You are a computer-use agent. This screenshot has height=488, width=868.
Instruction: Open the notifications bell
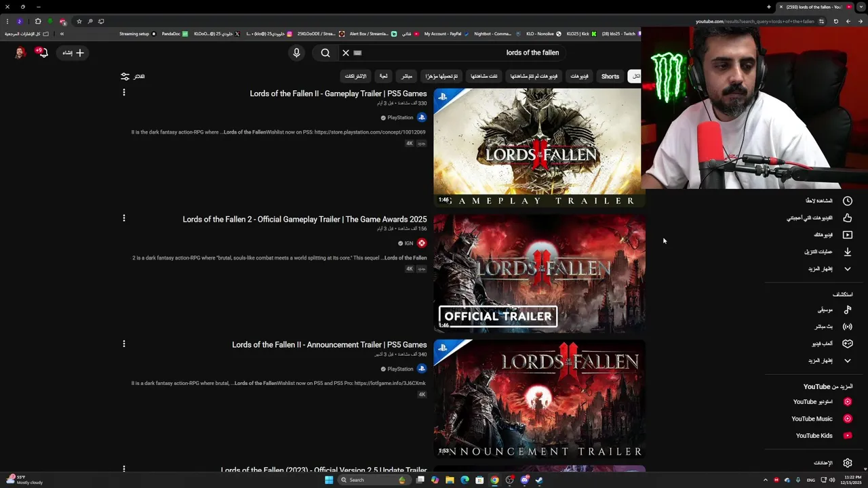point(42,52)
